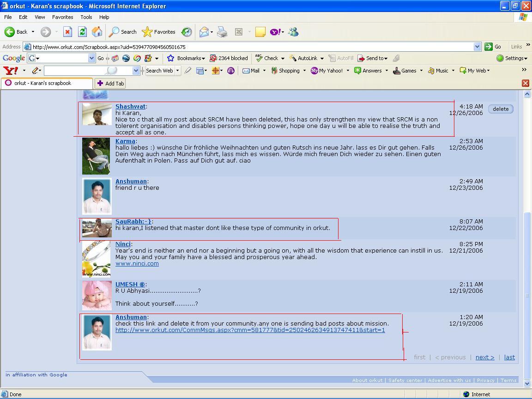Click the Go button beside address bar
The width and height of the screenshot is (532, 399).
493,47
